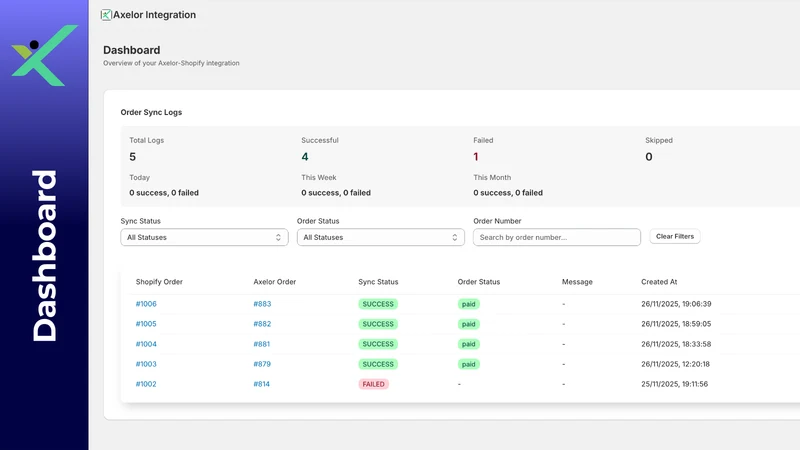Click the paid badge in the #1006 row
The height and width of the screenshot is (450, 800).
pyautogui.click(x=468, y=304)
